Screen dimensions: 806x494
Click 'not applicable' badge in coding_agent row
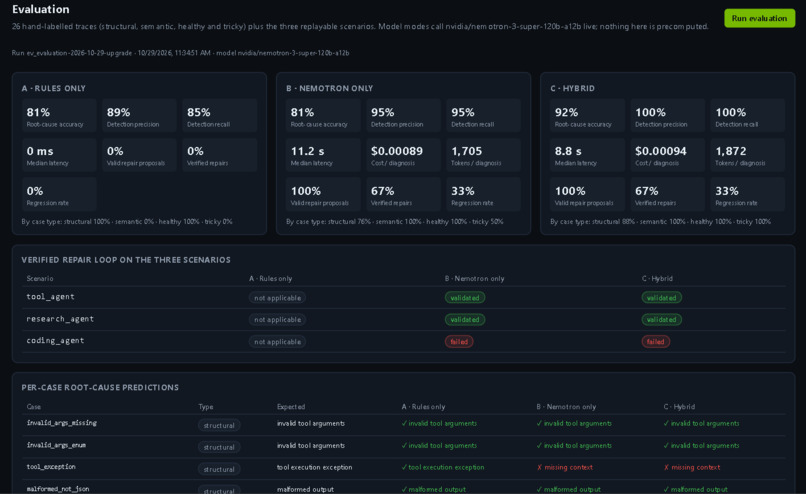278,342
